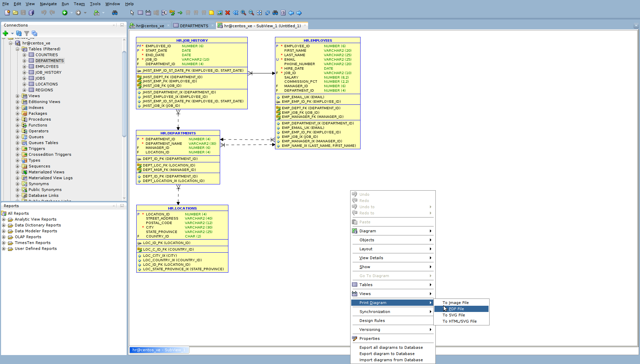Open the View Details submenu
The height and width of the screenshot is (364, 640).
[393, 258]
